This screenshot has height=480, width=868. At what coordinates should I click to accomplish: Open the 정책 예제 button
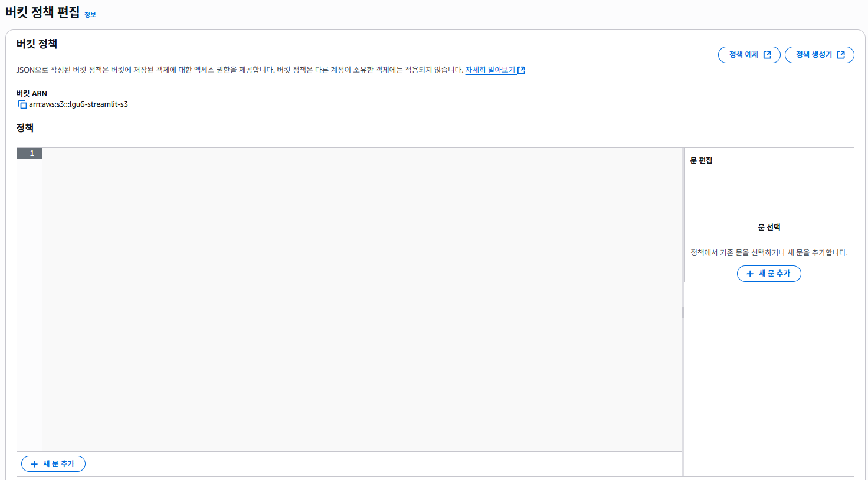pos(749,55)
